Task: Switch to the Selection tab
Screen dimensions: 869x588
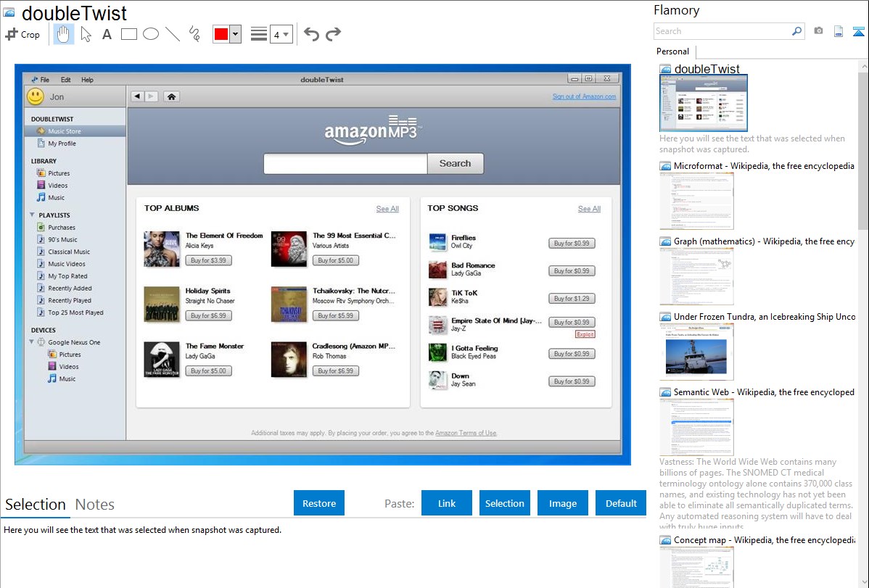Action: coord(36,505)
